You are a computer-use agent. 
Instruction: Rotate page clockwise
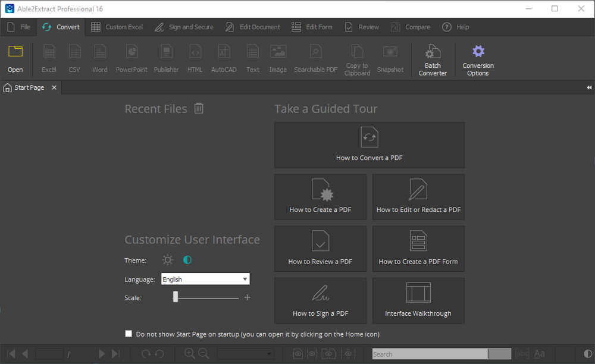pyautogui.click(x=146, y=354)
